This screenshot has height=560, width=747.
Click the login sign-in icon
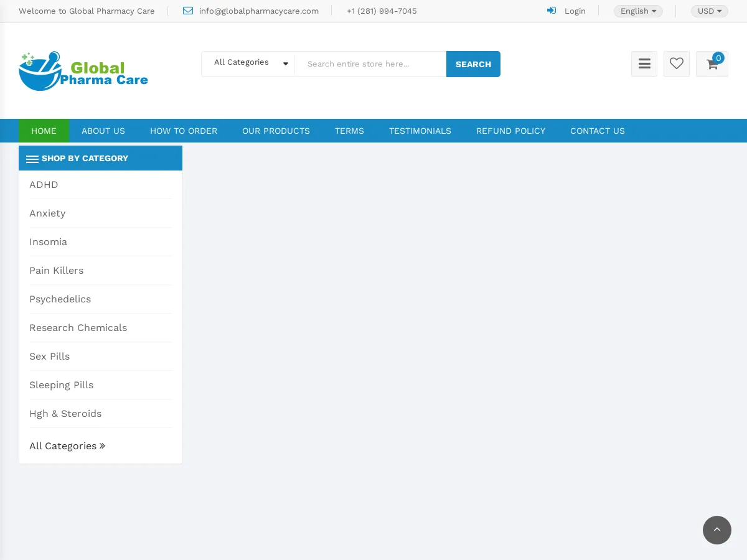click(x=552, y=11)
